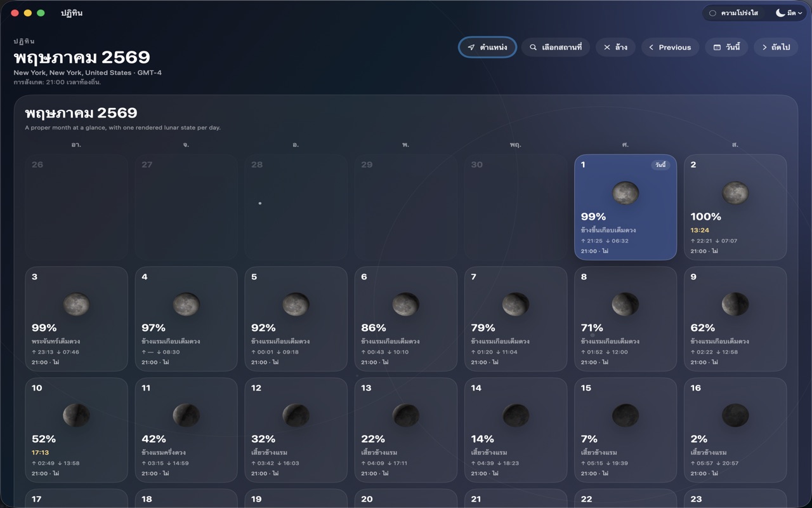Click the moon image on day 1
The height and width of the screenshot is (508, 812).
(625, 193)
